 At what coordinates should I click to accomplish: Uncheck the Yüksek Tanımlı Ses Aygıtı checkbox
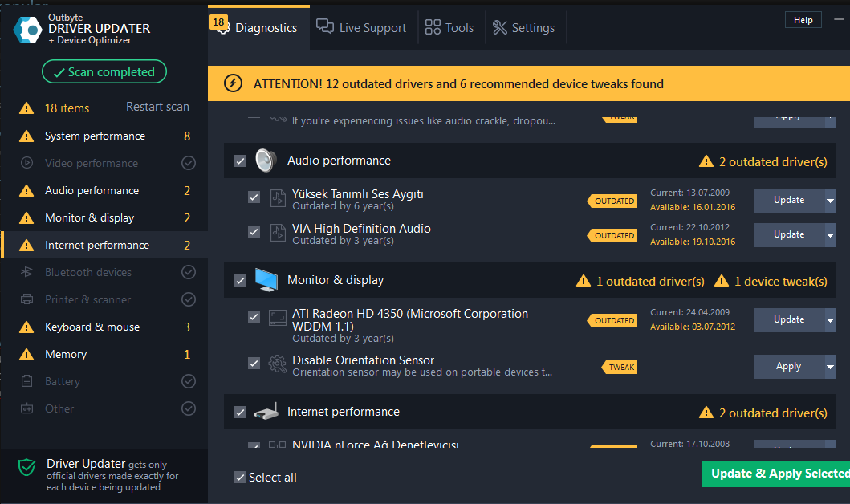[x=254, y=197]
